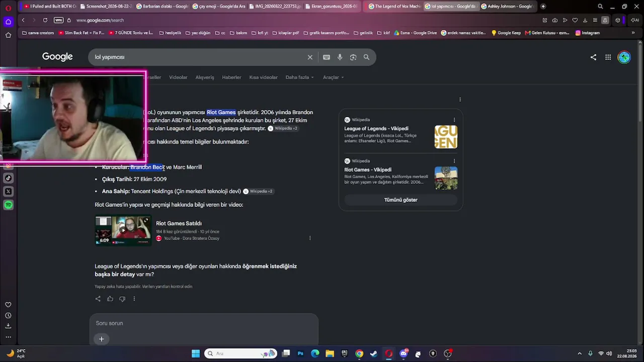Click the magnifier search submit icon
The height and width of the screenshot is (362, 644).
tap(366, 57)
